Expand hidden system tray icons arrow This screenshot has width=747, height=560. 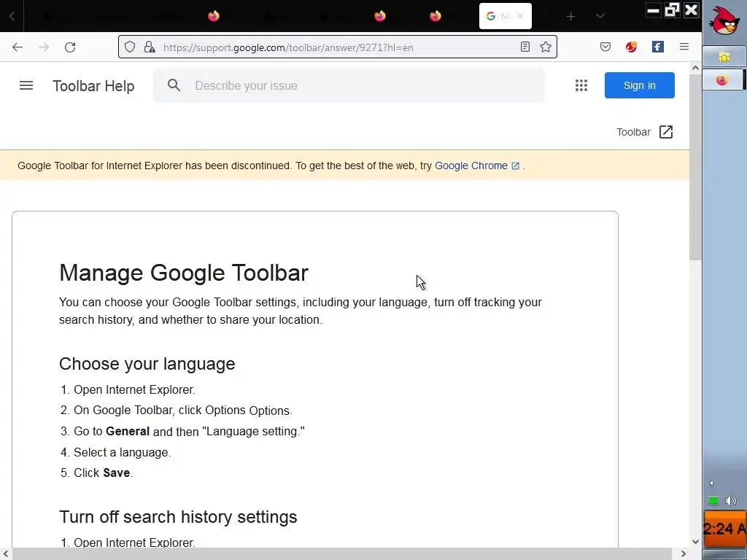click(711, 483)
